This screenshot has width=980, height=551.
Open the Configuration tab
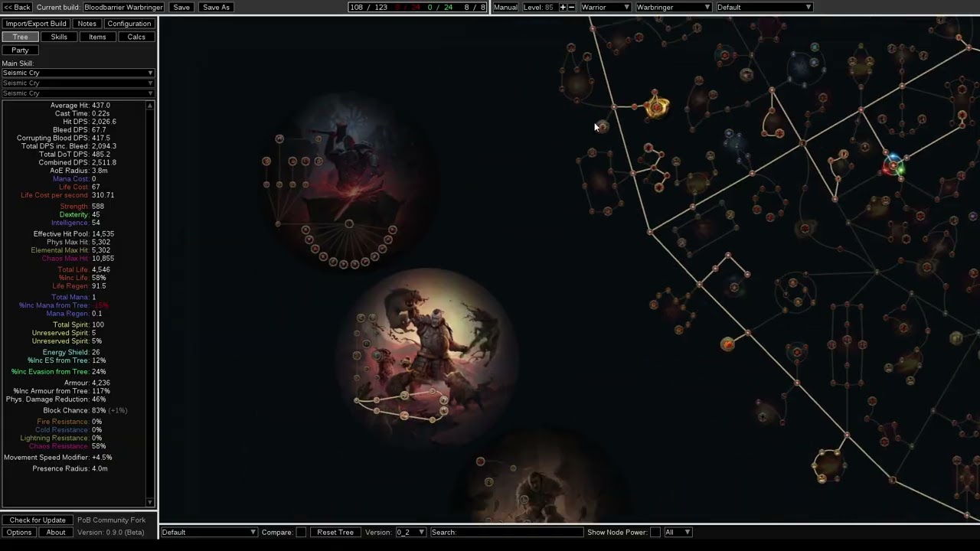(x=129, y=24)
